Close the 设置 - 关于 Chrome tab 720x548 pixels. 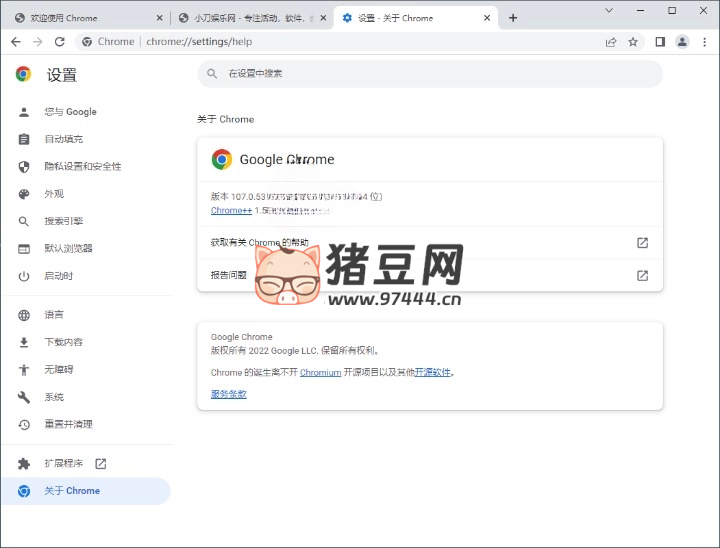pyautogui.click(x=487, y=18)
